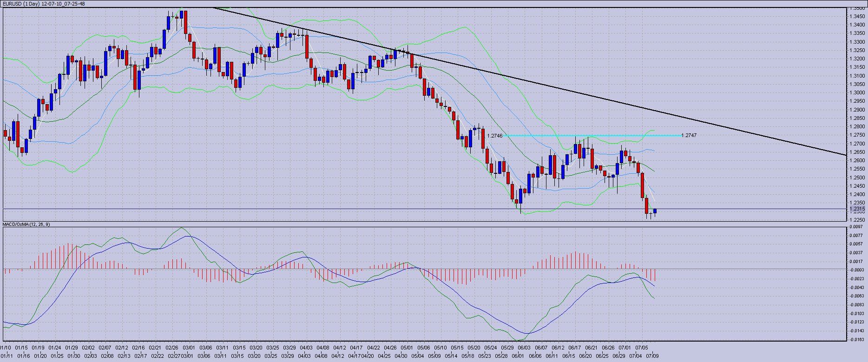This screenshot has width=868, height=362.
Task: Click the 1.2900 price axis label
Action: tap(857, 110)
